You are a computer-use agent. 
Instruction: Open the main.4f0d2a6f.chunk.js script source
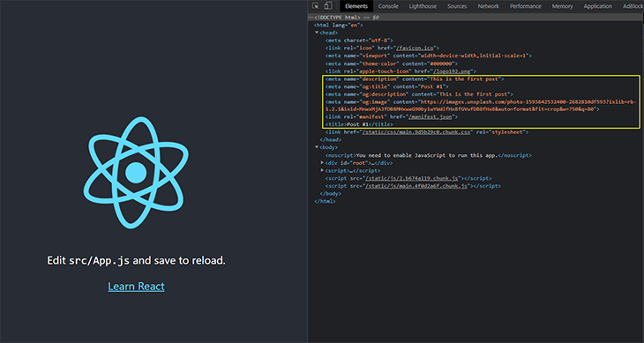point(416,186)
